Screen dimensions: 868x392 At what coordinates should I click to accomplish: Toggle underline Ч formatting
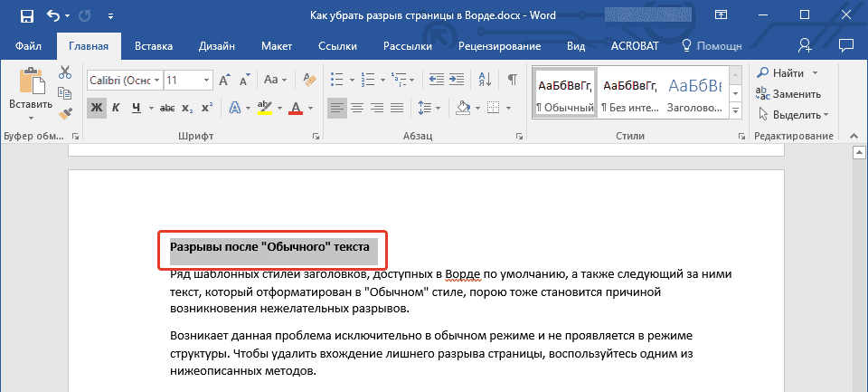(136, 108)
